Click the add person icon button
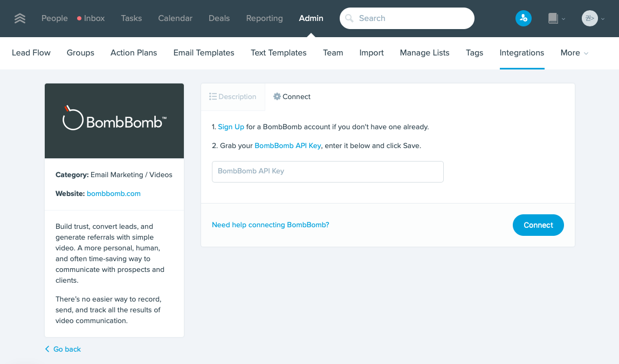This screenshot has width=619, height=364. pos(523,18)
